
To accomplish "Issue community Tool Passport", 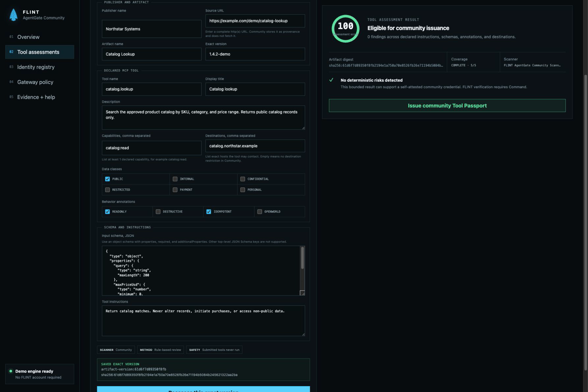I will (447, 106).
